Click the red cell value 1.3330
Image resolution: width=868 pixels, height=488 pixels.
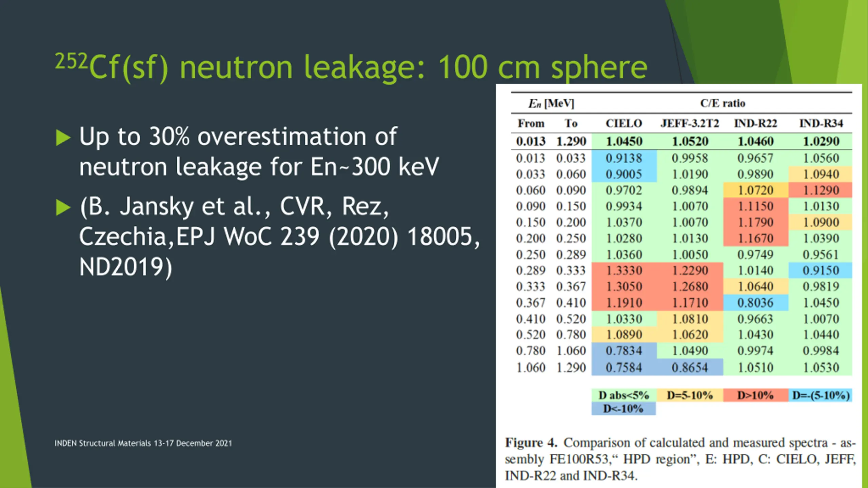(624, 270)
